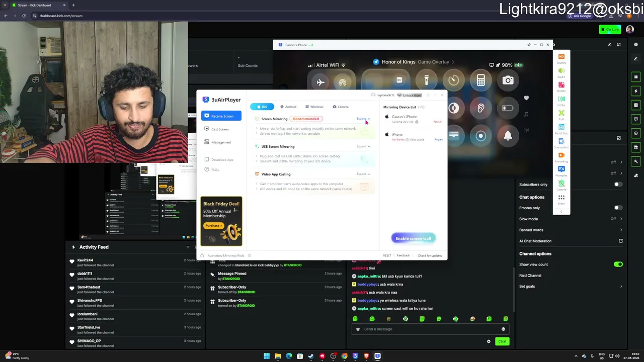
Task: Open File Explorer from the taskbar
Action: pyautogui.click(x=278, y=356)
